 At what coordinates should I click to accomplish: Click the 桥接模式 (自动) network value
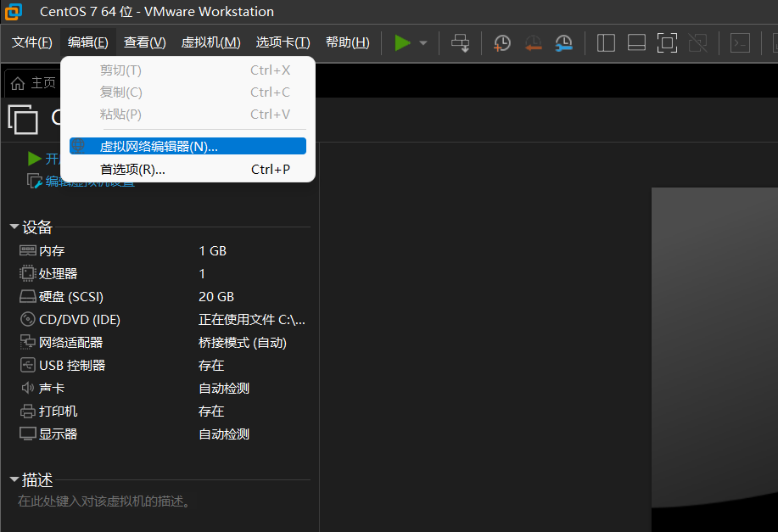point(243,343)
